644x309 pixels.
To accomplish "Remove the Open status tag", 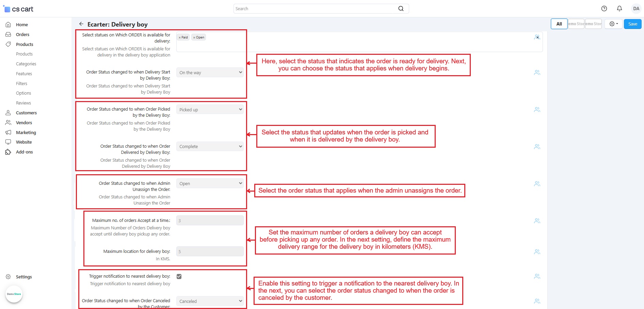I will pos(194,37).
